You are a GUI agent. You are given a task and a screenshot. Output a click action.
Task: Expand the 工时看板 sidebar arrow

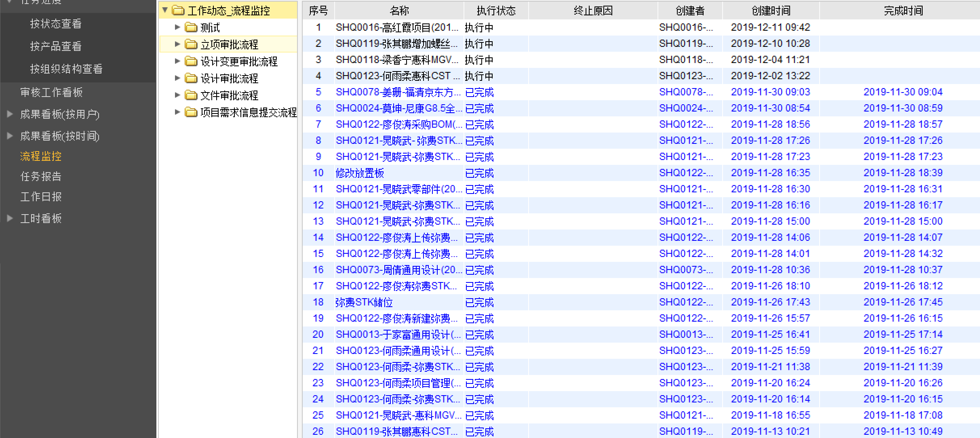[10, 219]
